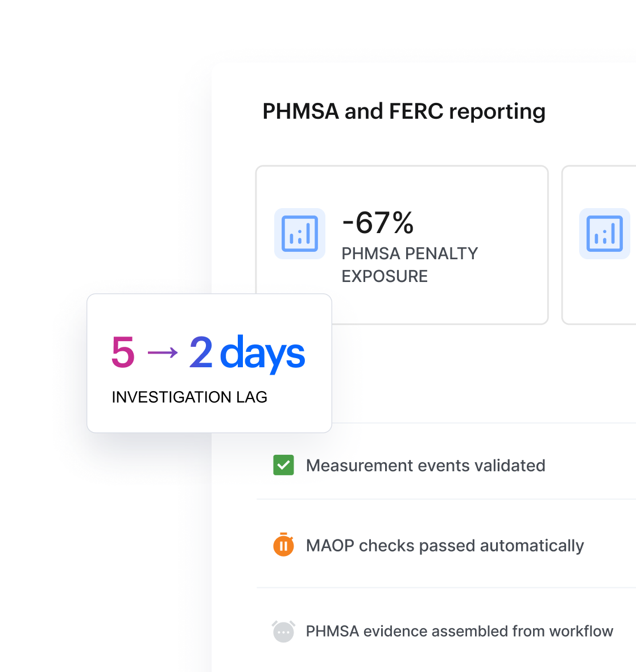Toggle the green Measurement events checkbox
Viewport: 636px width, 672px height.
283,465
